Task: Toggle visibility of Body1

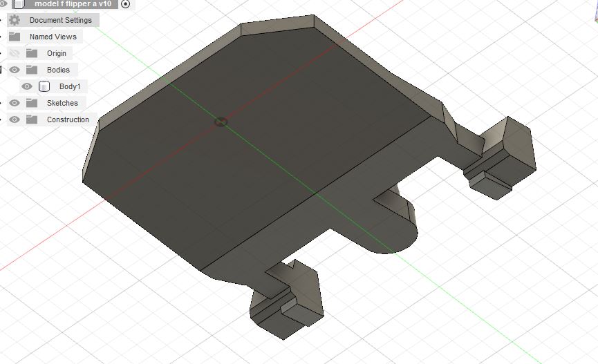Action: point(27,86)
